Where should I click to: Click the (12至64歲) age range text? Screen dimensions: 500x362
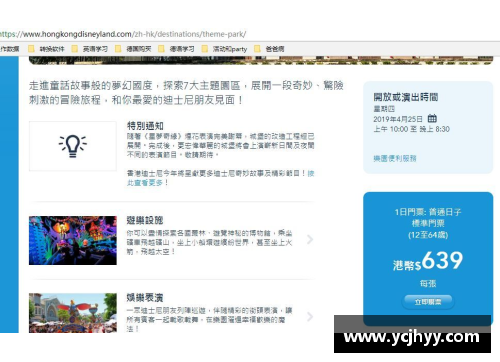pos(428,235)
